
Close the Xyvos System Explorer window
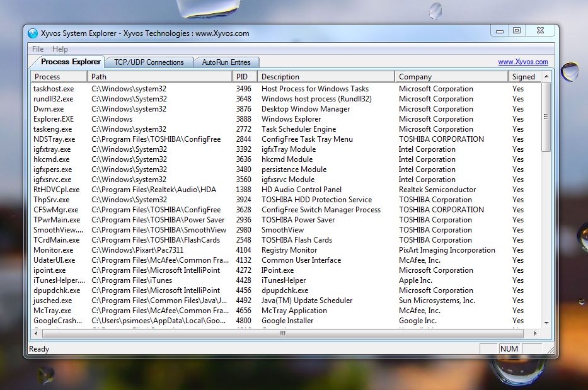click(x=540, y=31)
